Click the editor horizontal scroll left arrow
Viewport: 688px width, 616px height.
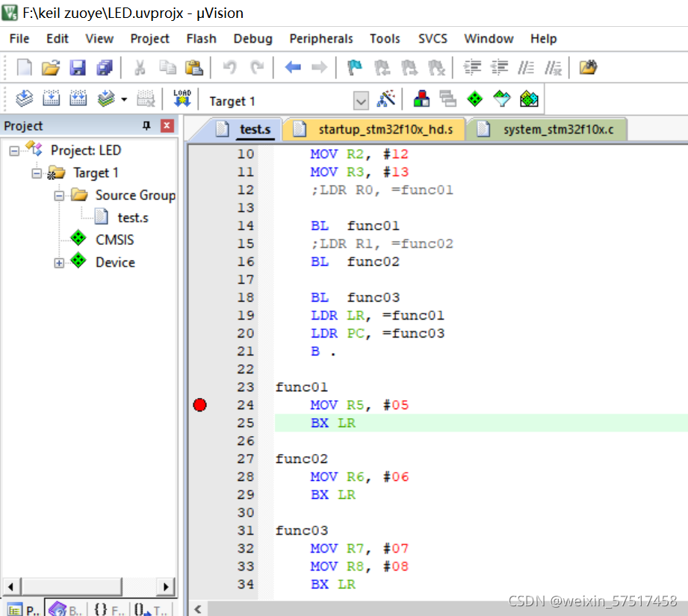198,609
